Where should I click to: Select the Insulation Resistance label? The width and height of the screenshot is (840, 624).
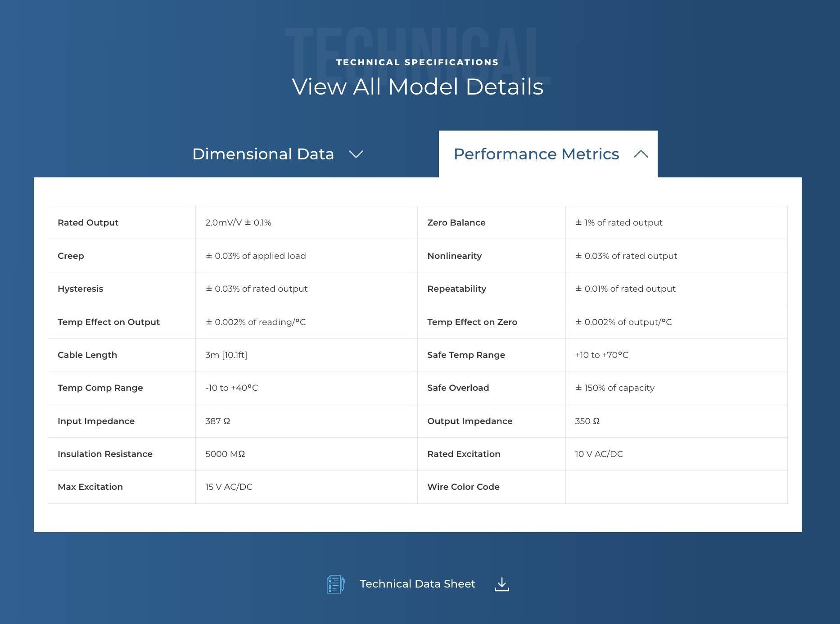(x=105, y=454)
